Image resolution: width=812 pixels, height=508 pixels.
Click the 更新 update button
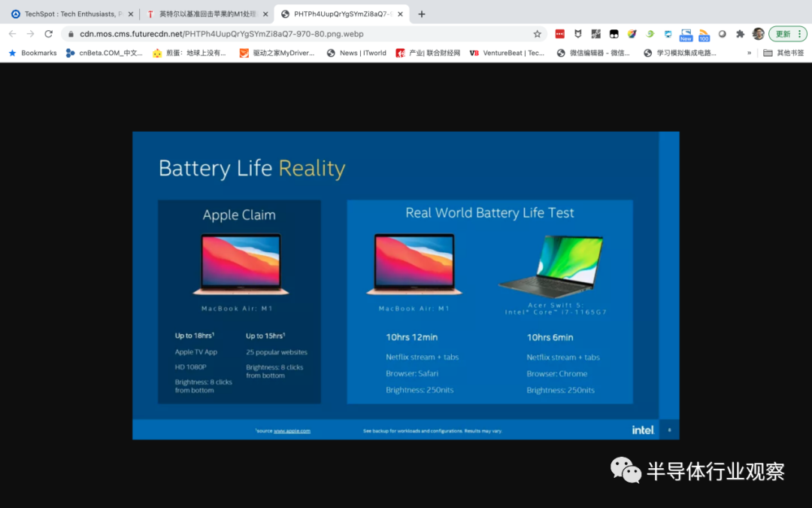pyautogui.click(x=783, y=34)
